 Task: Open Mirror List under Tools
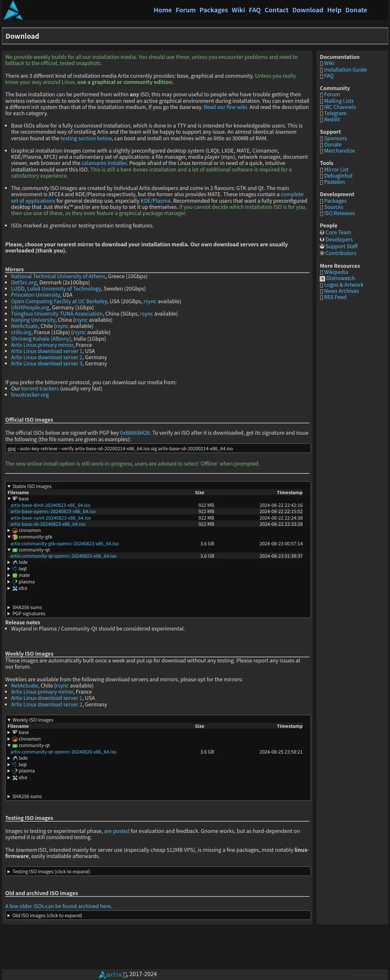(336, 170)
